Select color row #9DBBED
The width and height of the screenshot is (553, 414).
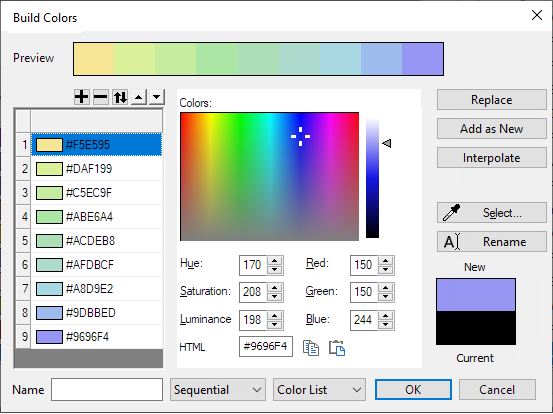click(x=97, y=312)
